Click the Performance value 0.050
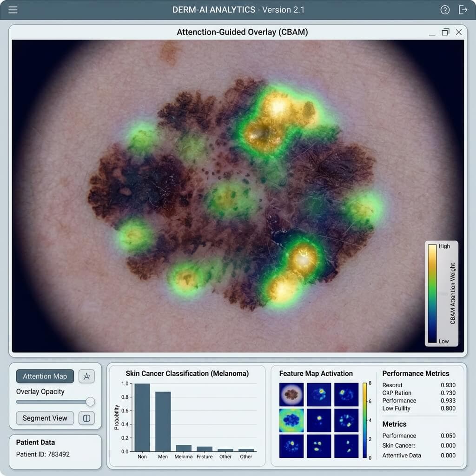 point(448,436)
